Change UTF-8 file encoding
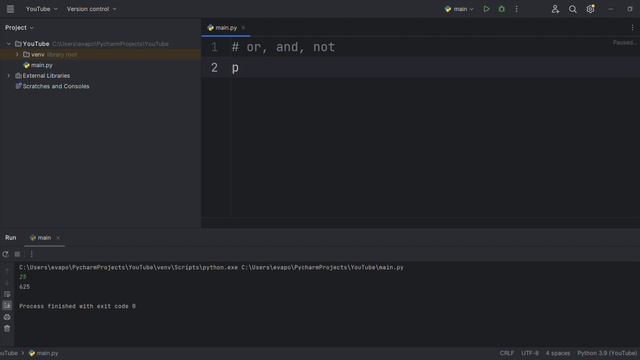 click(x=529, y=353)
